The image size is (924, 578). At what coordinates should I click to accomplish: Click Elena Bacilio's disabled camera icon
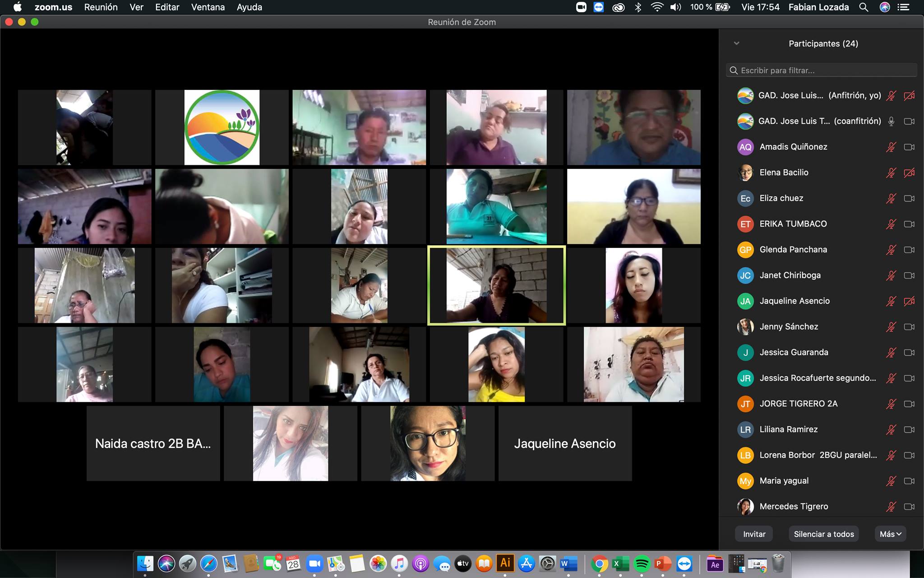click(909, 172)
